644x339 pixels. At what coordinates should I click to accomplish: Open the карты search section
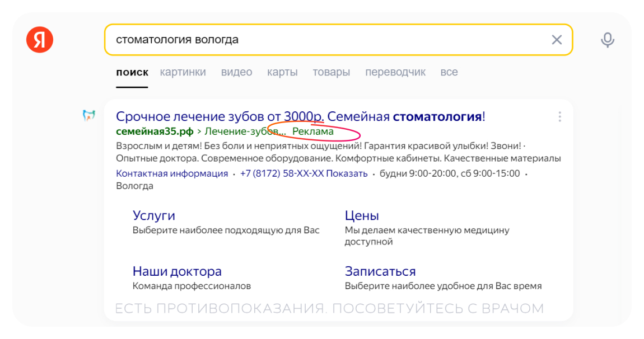click(282, 72)
